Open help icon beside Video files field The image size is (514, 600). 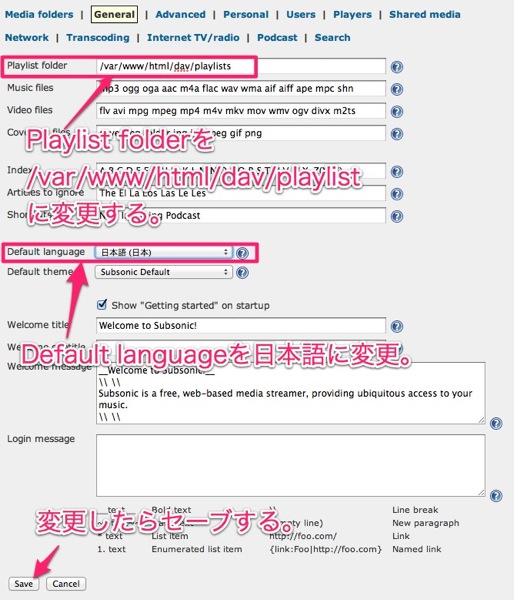point(397,111)
